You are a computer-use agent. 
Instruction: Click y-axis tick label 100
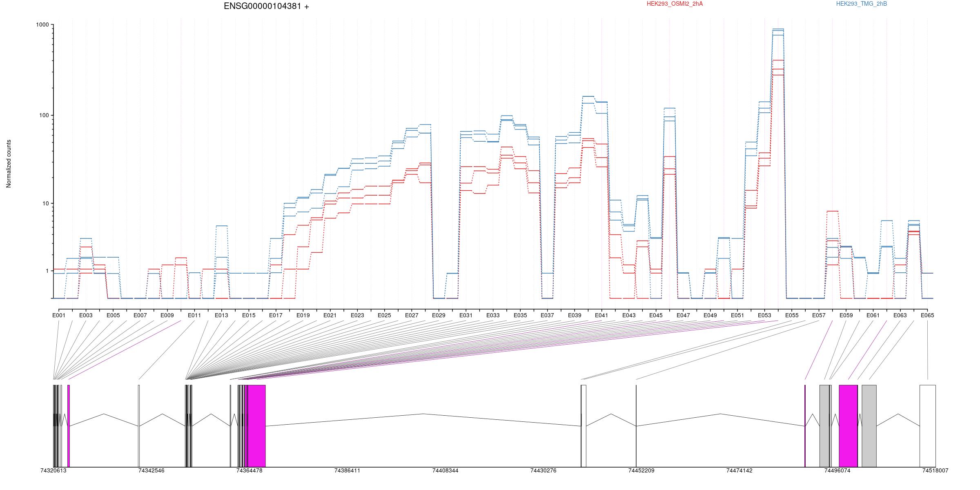point(44,116)
